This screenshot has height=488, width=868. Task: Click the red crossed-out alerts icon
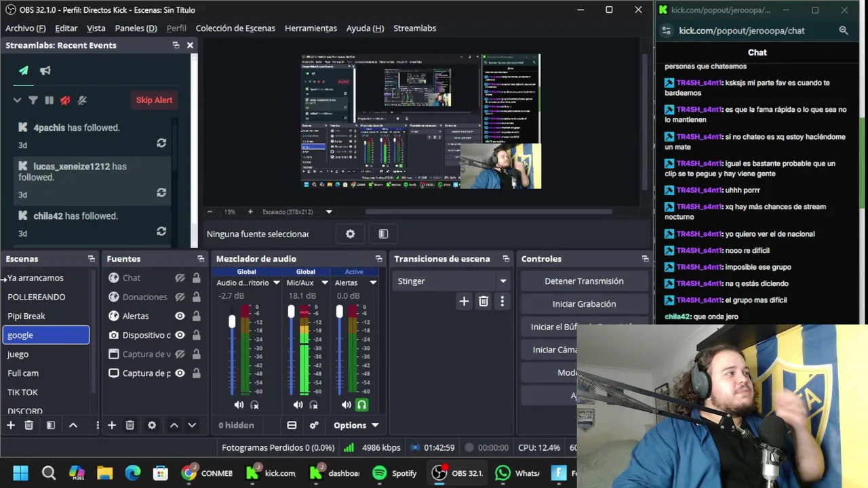pos(65,100)
